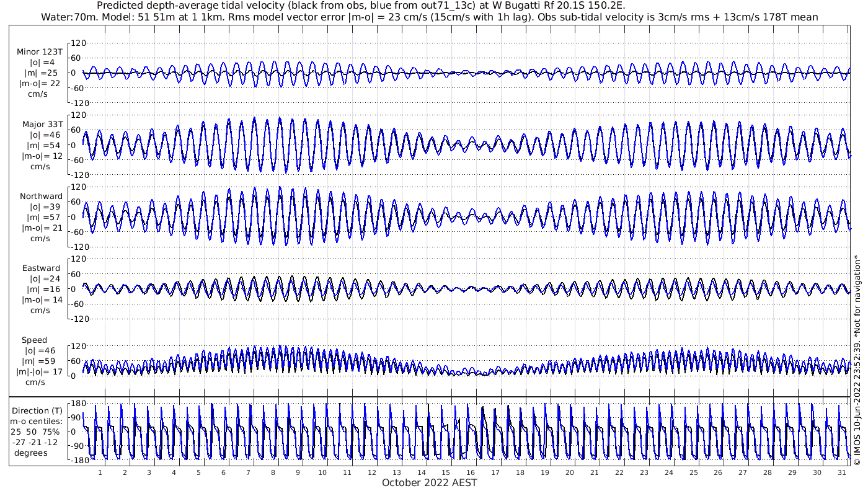Click the 'Water:70m. Model: 51 51m' subtitle line
Viewport: 868px width, 496px height.
[429, 17]
